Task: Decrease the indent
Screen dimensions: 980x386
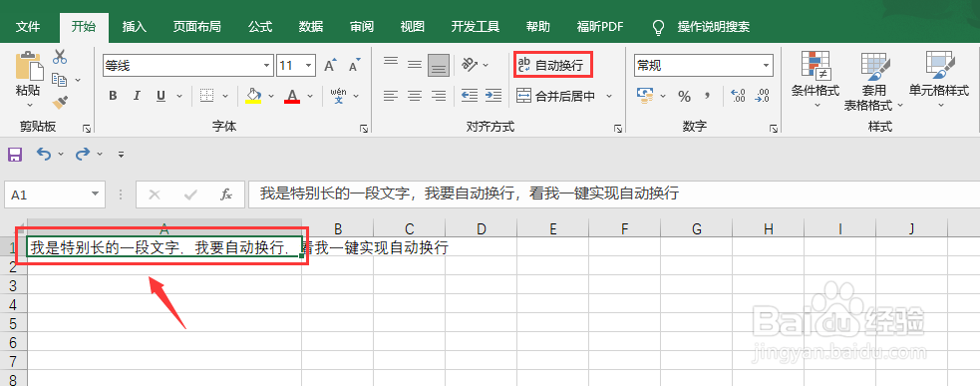Action: tap(470, 96)
